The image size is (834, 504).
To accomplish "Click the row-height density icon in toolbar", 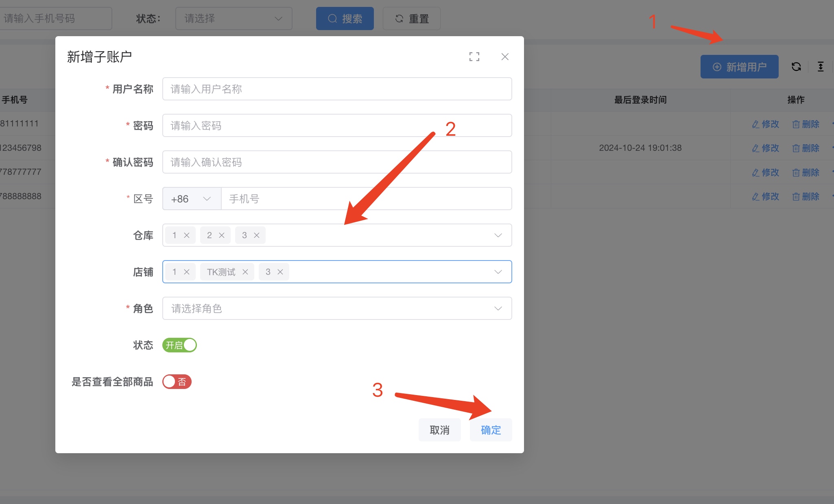I will (821, 67).
